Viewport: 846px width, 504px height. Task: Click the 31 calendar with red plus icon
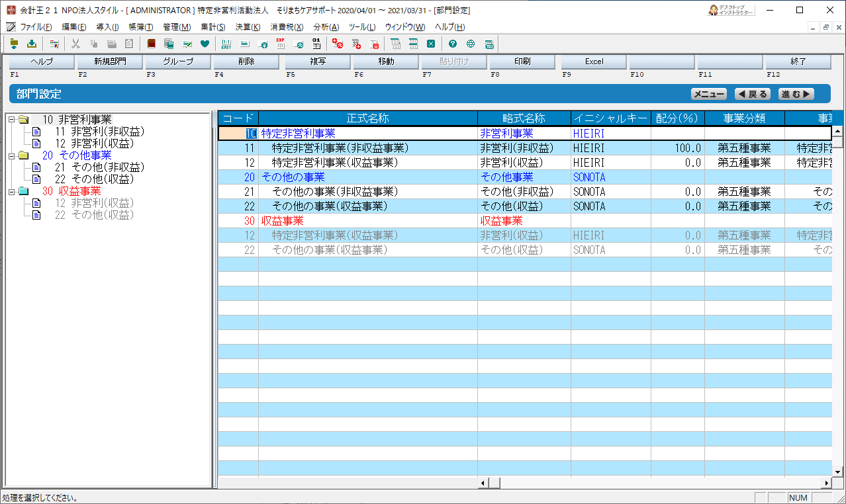pyautogui.click(x=356, y=44)
